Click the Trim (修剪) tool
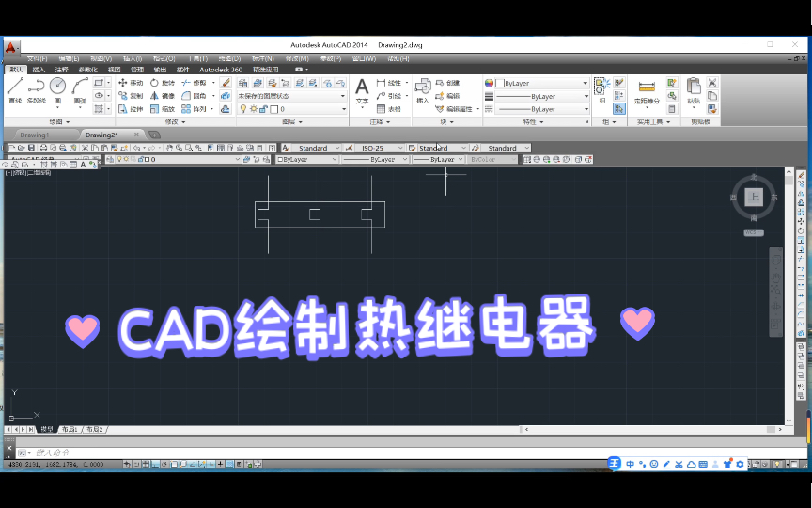Image resolution: width=812 pixels, height=508 pixels. (195, 83)
